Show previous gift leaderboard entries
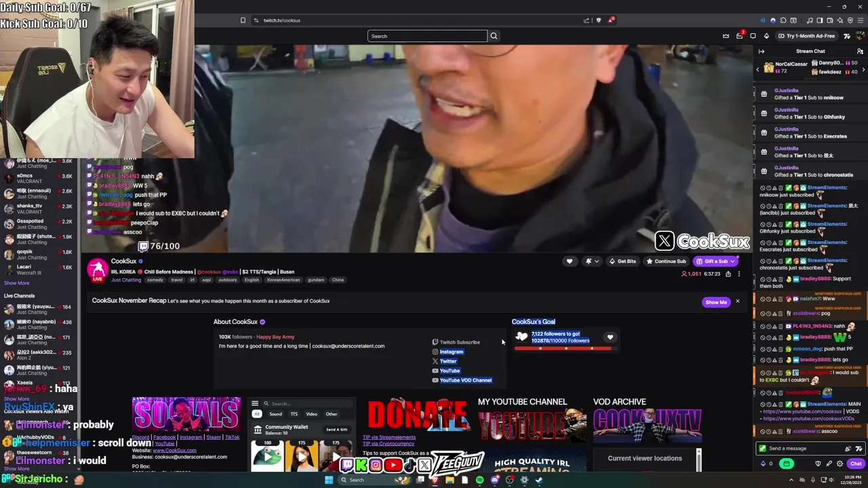868x488 pixels. tap(758, 69)
